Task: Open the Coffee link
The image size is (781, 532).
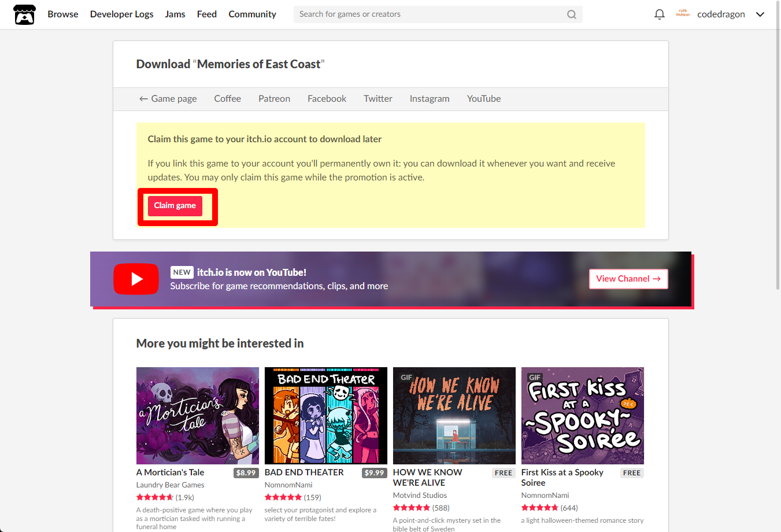Action: [x=228, y=99]
